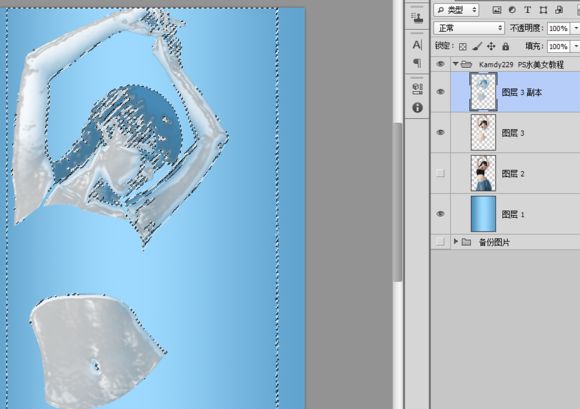580x409 pixels.
Task: Open the Character panel icon
Action: [417, 45]
